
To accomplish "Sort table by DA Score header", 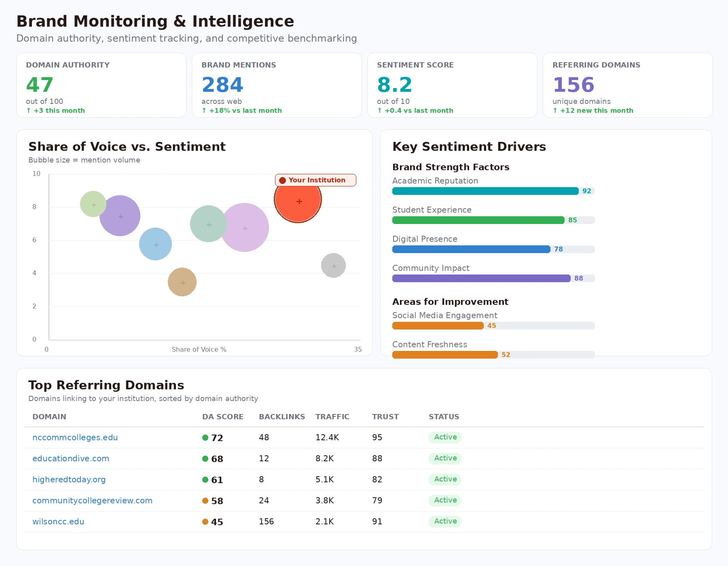I will (222, 417).
